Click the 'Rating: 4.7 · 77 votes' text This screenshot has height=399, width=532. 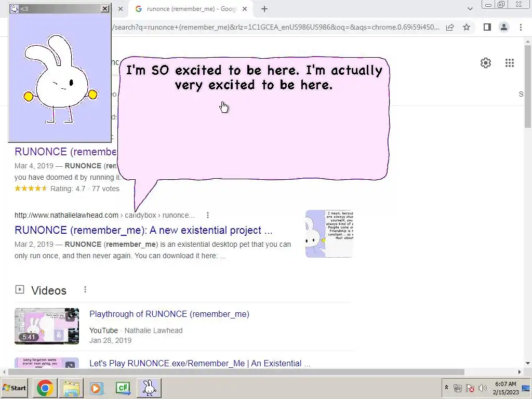click(85, 189)
